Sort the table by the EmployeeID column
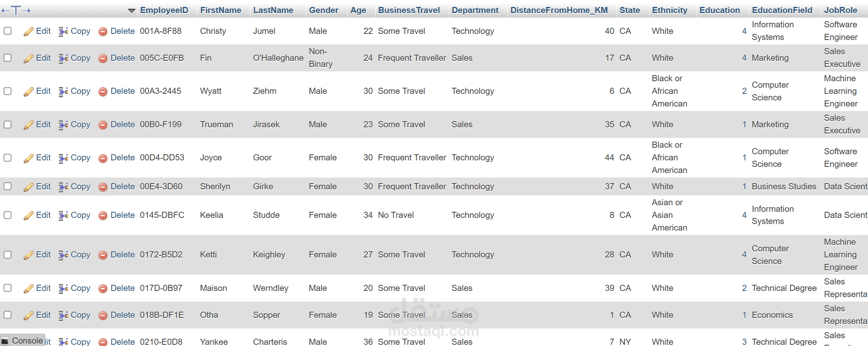868x346 pixels. pos(164,10)
